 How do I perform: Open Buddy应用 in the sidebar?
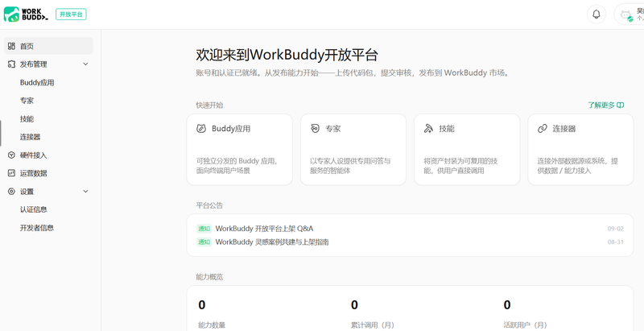[37, 82]
